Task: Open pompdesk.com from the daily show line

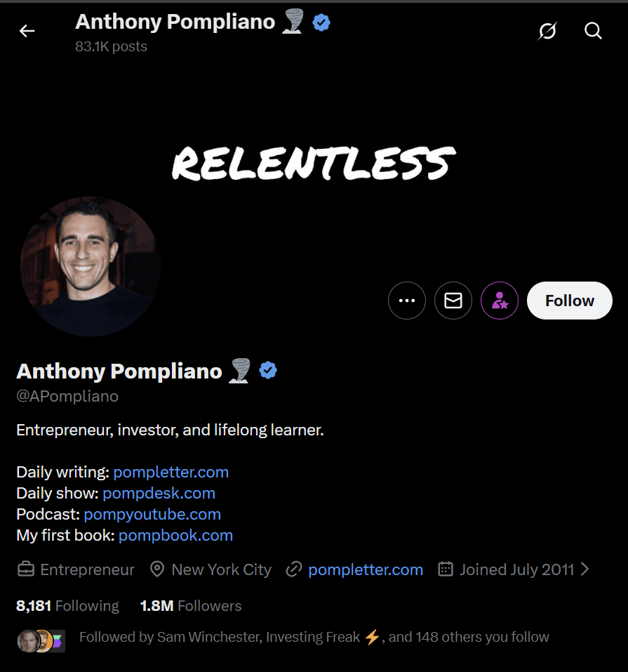Action: (x=159, y=493)
